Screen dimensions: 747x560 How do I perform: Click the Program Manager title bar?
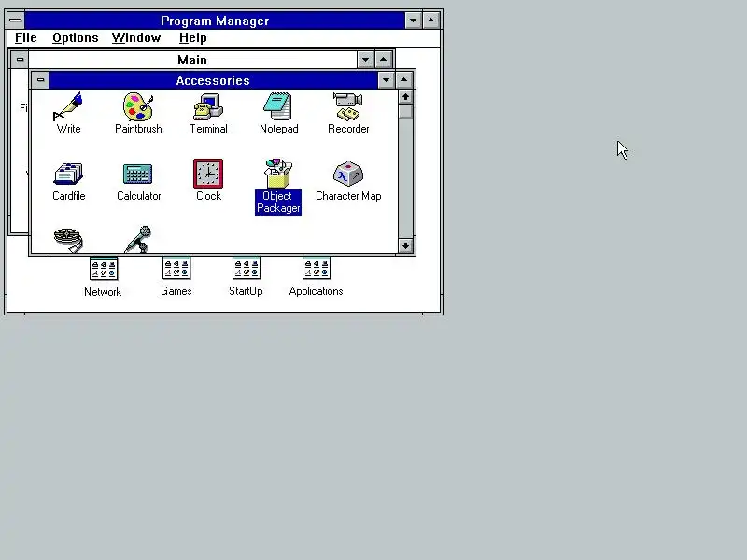pyautogui.click(x=215, y=21)
